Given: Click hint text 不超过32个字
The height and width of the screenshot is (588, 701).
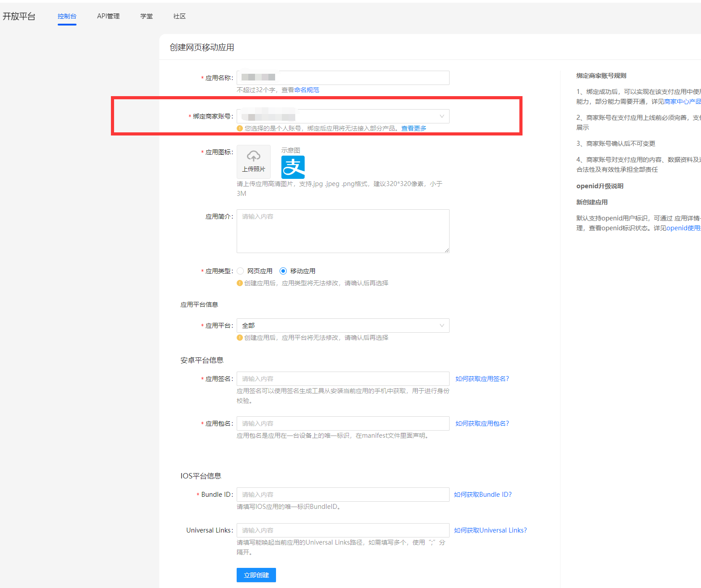Looking at the screenshot, I should click(x=256, y=90).
